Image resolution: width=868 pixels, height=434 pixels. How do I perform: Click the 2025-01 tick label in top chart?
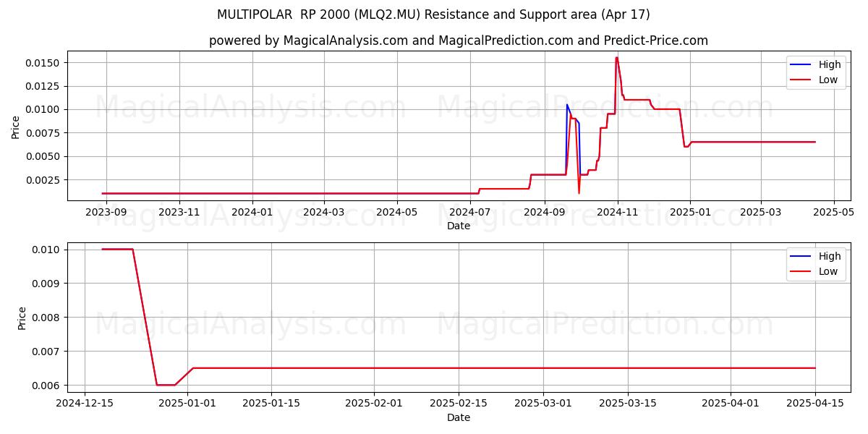click(690, 212)
